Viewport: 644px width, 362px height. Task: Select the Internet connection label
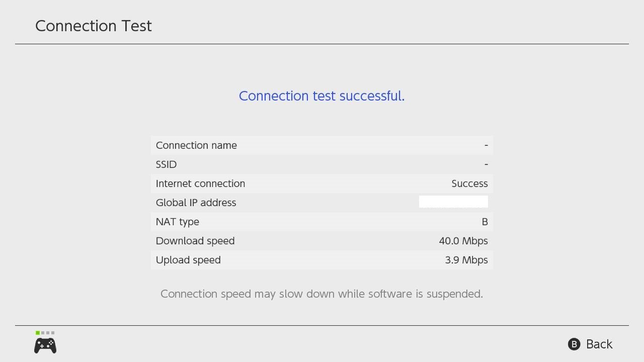point(200,184)
